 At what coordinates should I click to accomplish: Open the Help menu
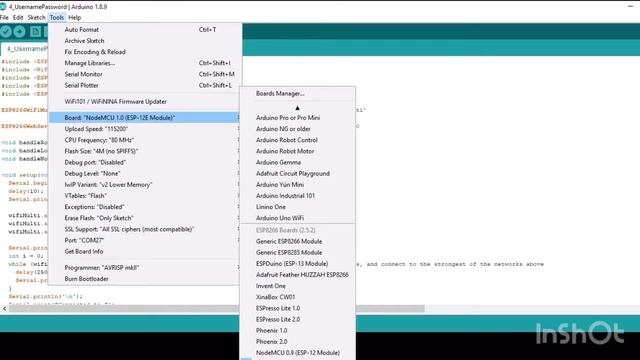[x=74, y=18]
